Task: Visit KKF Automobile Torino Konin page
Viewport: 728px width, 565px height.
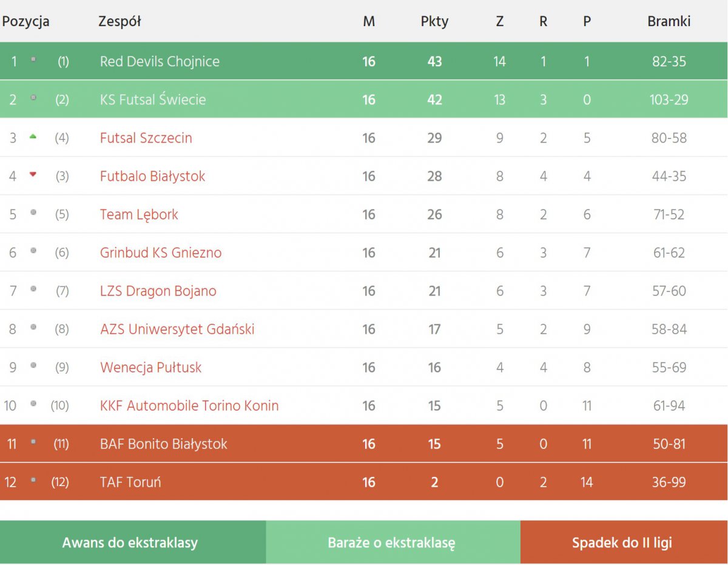Action: click(x=189, y=405)
